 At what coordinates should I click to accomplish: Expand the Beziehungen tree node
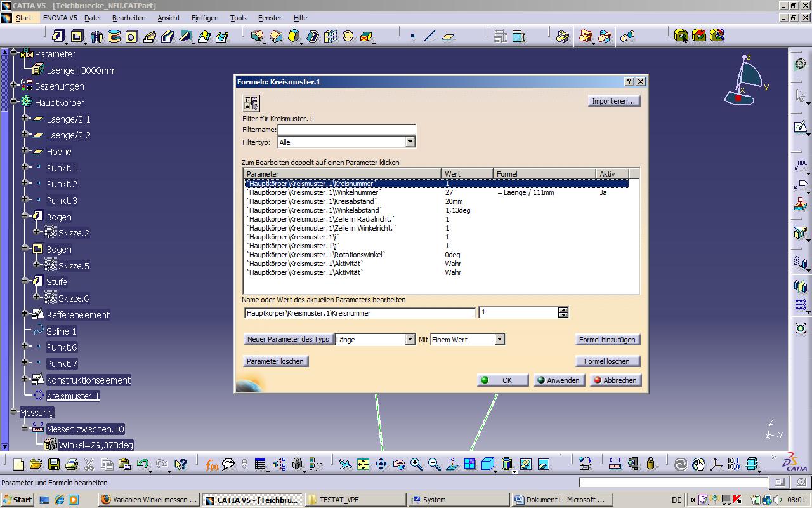coord(14,84)
